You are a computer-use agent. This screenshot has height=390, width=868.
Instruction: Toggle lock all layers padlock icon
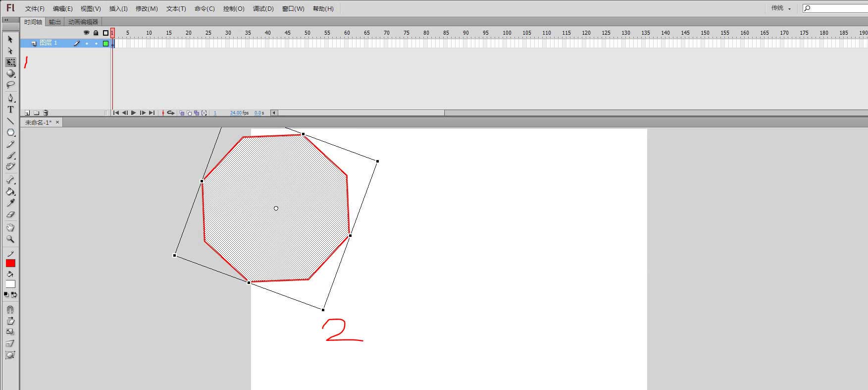click(x=96, y=33)
